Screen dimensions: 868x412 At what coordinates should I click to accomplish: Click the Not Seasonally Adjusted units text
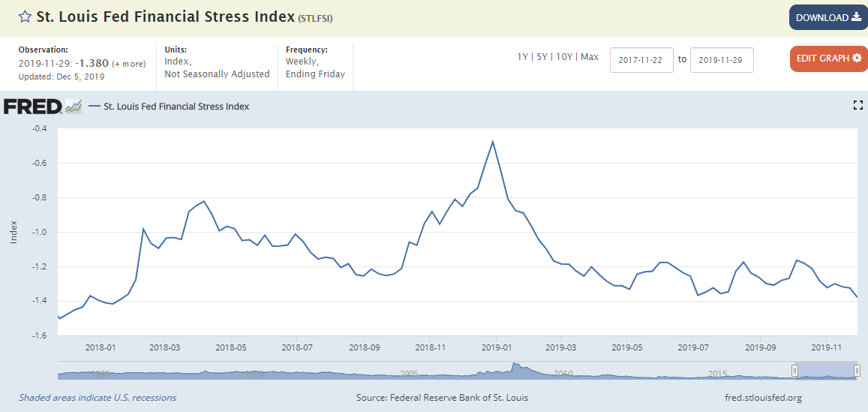tap(217, 74)
